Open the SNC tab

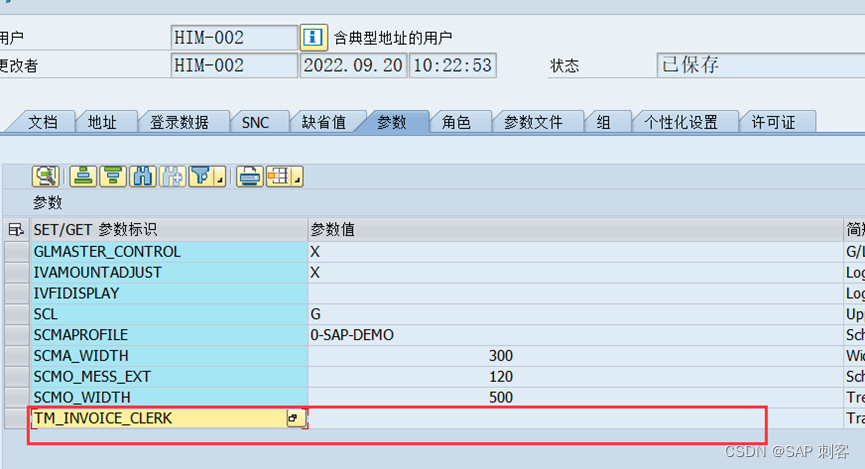tap(255, 122)
